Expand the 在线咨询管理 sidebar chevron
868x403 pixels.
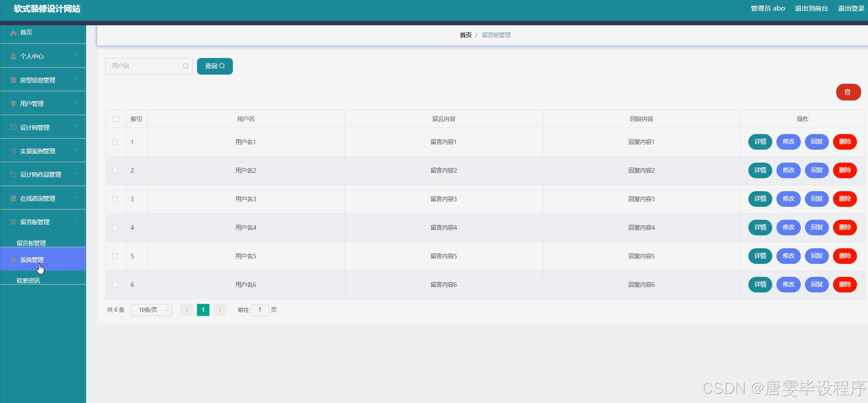pos(75,198)
